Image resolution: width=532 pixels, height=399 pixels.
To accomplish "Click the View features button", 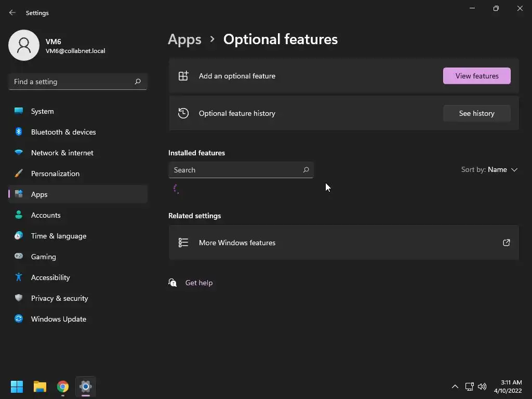I will coord(476,76).
